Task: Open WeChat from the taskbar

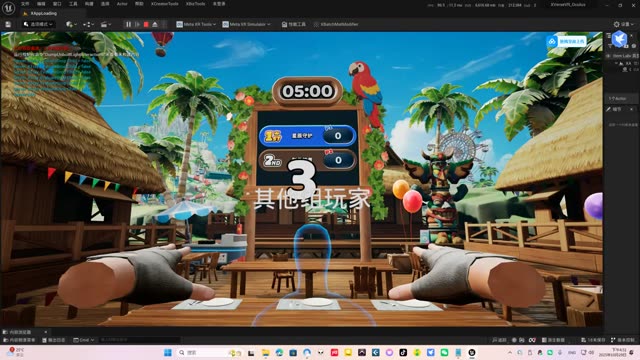Action: coord(444,353)
